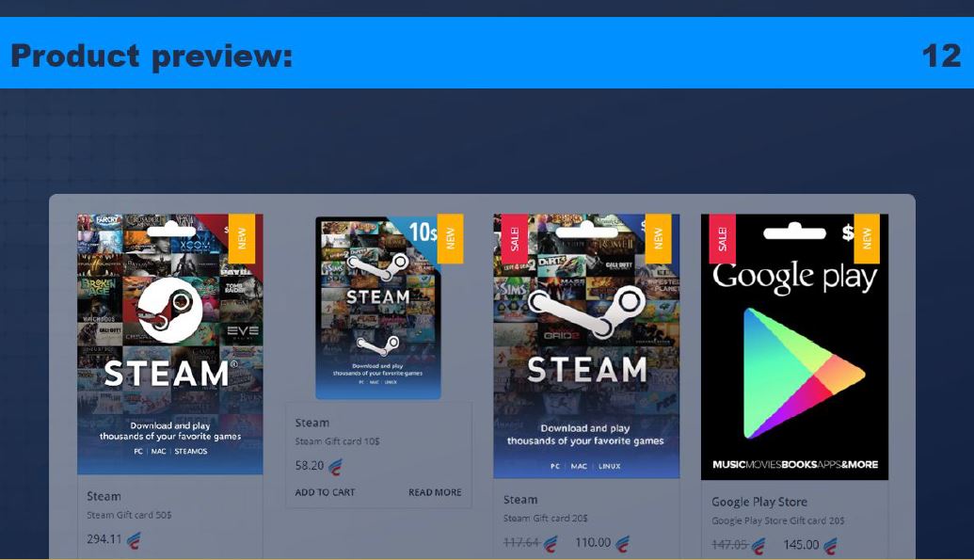Viewport: 974px width, 560px height.
Task: Open the Google play gift card image
Action: (794, 346)
